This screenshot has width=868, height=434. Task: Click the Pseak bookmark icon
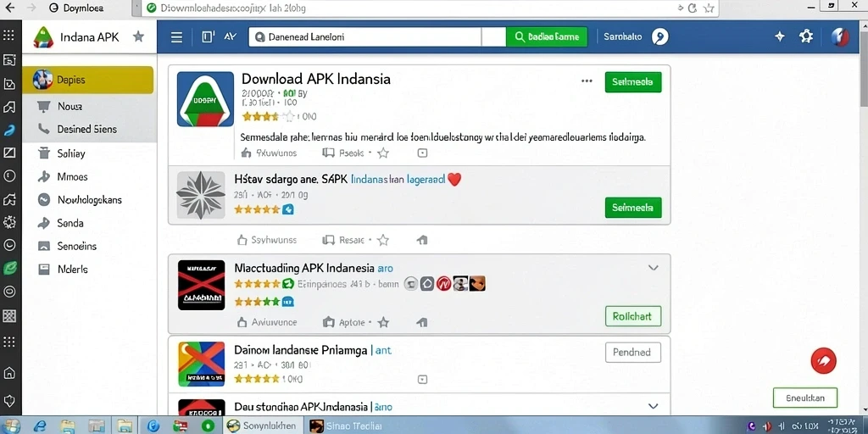(328, 153)
